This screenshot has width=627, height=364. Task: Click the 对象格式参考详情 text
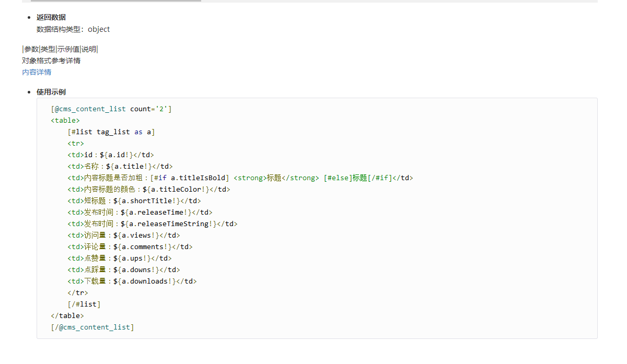51,61
